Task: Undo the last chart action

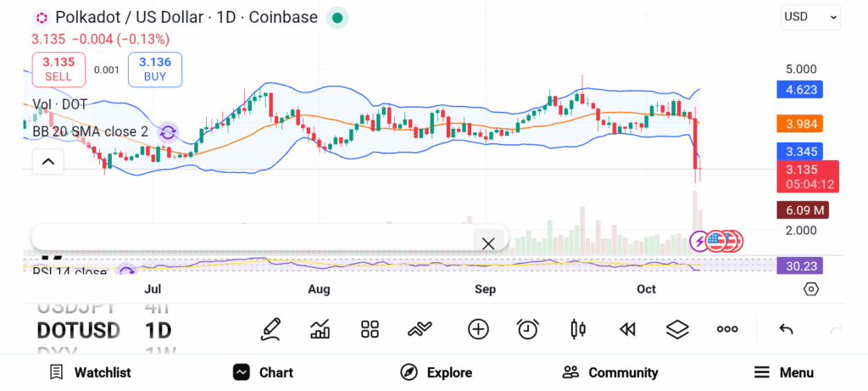Action: click(x=786, y=329)
